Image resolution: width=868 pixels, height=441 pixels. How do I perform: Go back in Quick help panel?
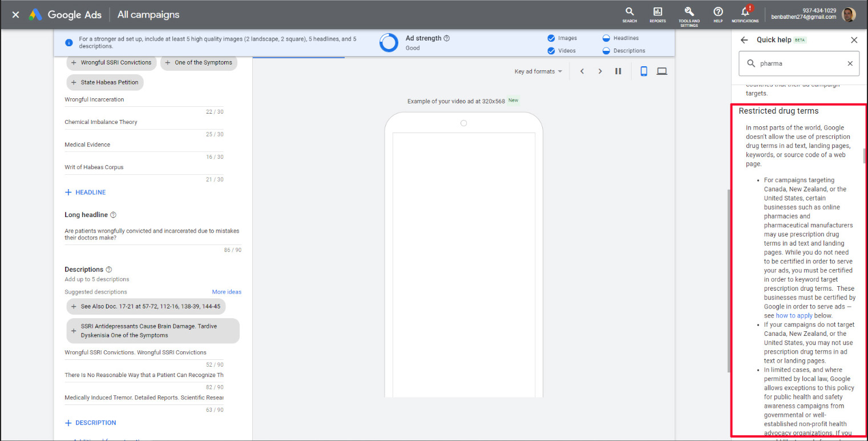tap(744, 40)
